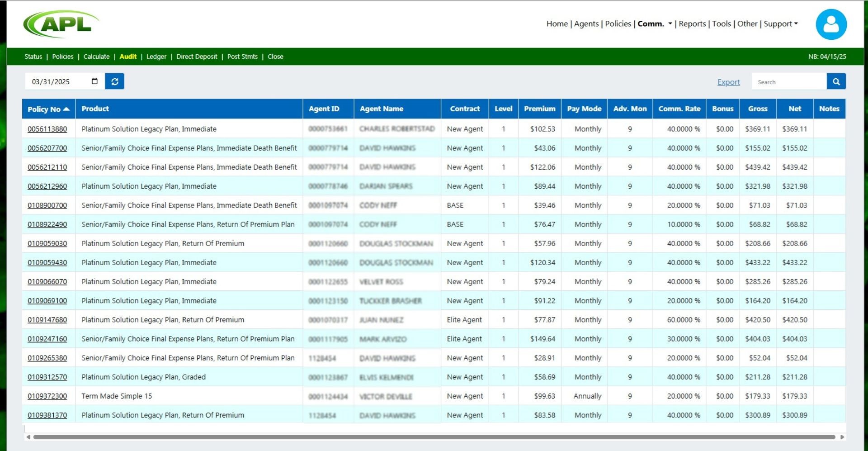Expand the Support dropdown menu
This screenshot has height=451, width=868.
[780, 24]
